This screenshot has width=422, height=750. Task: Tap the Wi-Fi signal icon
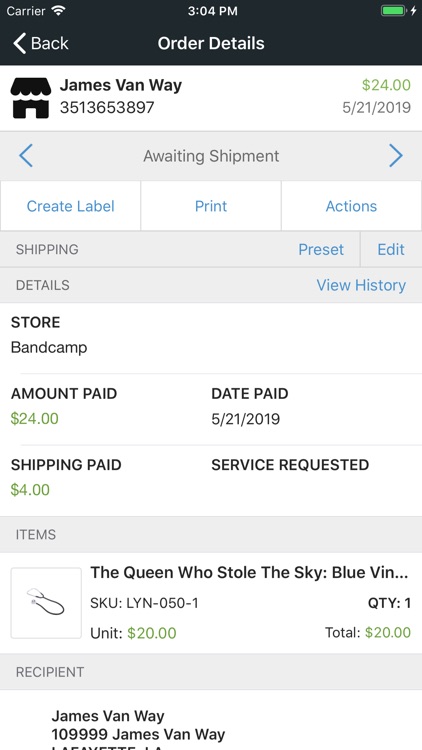[59, 11]
